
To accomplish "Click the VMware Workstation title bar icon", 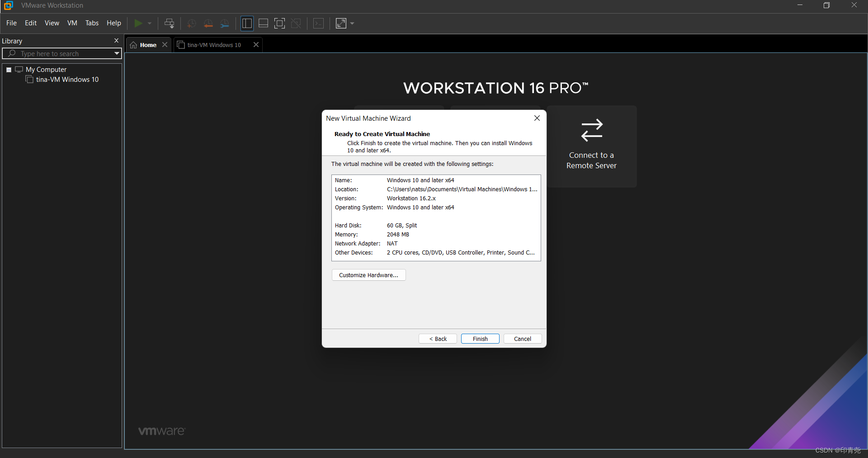I will 8,5.
